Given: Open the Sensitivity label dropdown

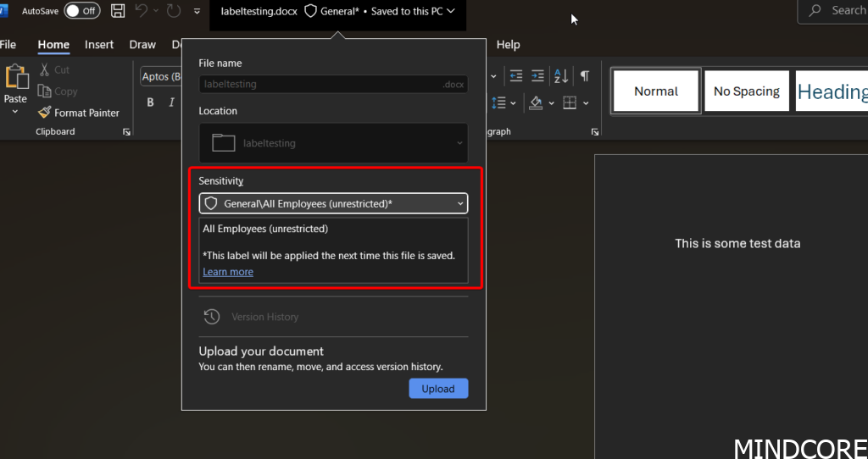Looking at the screenshot, I should (333, 203).
